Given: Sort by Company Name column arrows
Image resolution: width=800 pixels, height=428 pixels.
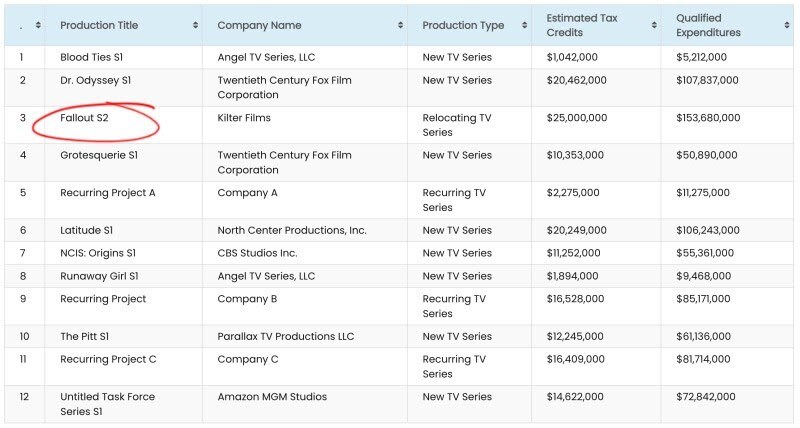Looking at the screenshot, I should click(x=400, y=25).
